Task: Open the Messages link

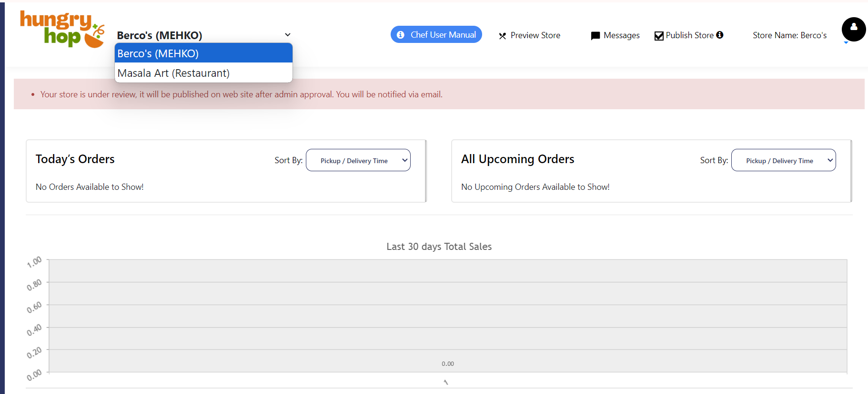Action: point(621,35)
